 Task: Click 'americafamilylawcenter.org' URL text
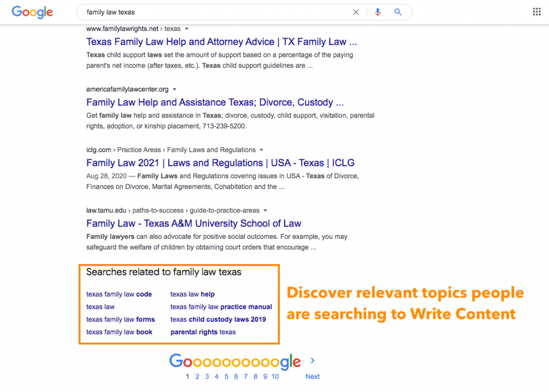pyautogui.click(x=128, y=89)
